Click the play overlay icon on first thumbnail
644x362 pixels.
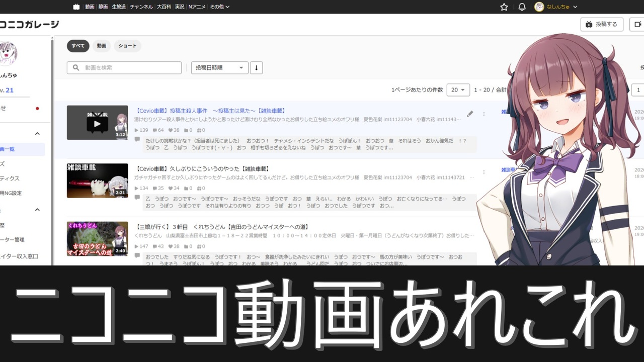(x=98, y=123)
